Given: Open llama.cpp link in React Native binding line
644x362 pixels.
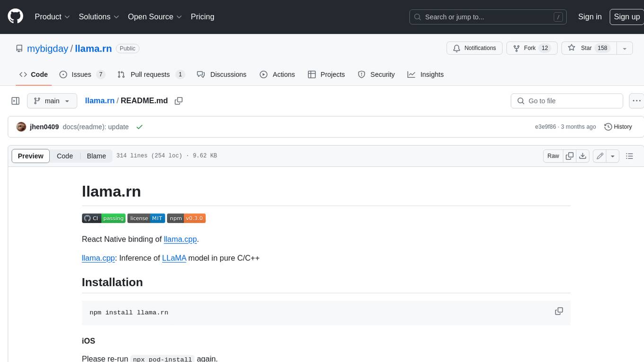Looking at the screenshot, I should [x=180, y=239].
